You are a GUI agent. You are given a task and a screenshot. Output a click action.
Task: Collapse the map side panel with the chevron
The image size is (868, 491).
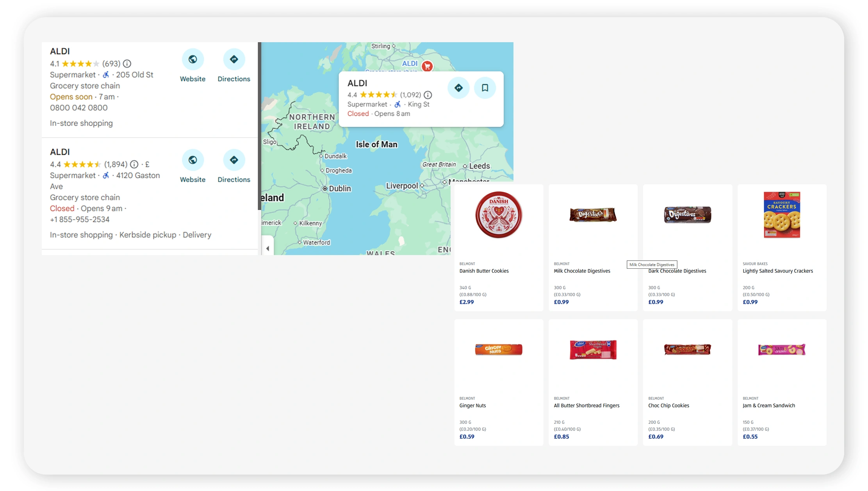268,248
